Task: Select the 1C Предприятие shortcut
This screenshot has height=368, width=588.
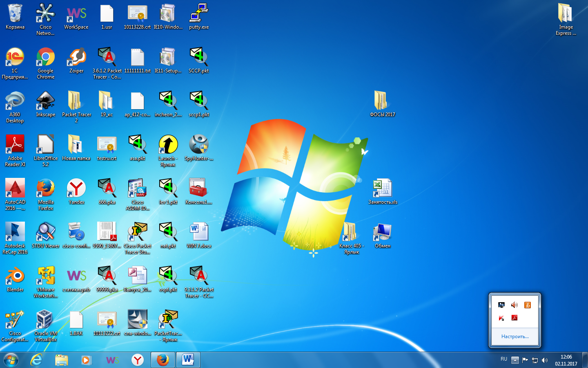Action: tap(15, 63)
